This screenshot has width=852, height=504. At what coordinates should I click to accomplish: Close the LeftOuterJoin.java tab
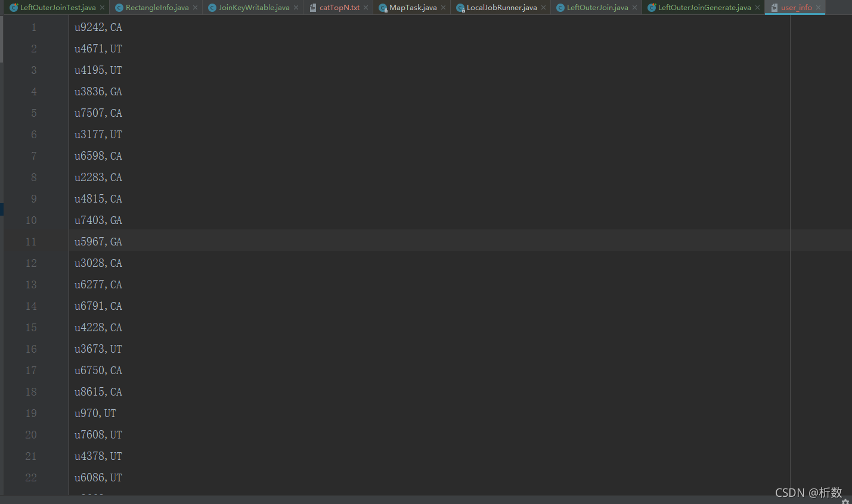(x=634, y=8)
